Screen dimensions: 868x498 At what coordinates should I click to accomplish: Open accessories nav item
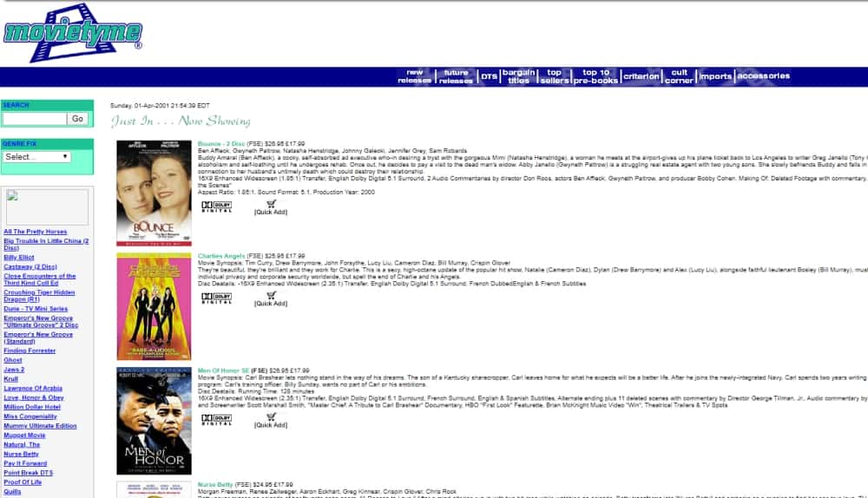[x=763, y=75]
